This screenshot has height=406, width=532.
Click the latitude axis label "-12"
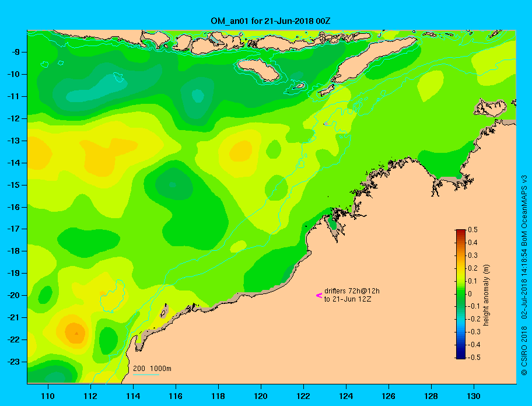point(13,118)
